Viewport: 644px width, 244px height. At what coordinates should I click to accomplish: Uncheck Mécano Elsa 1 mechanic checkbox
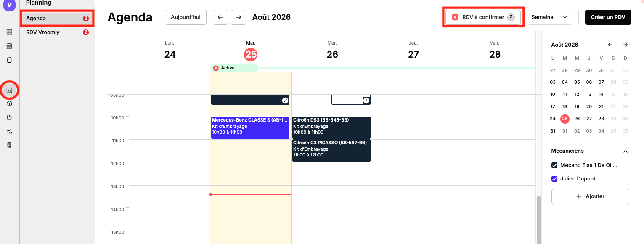pyautogui.click(x=554, y=165)
